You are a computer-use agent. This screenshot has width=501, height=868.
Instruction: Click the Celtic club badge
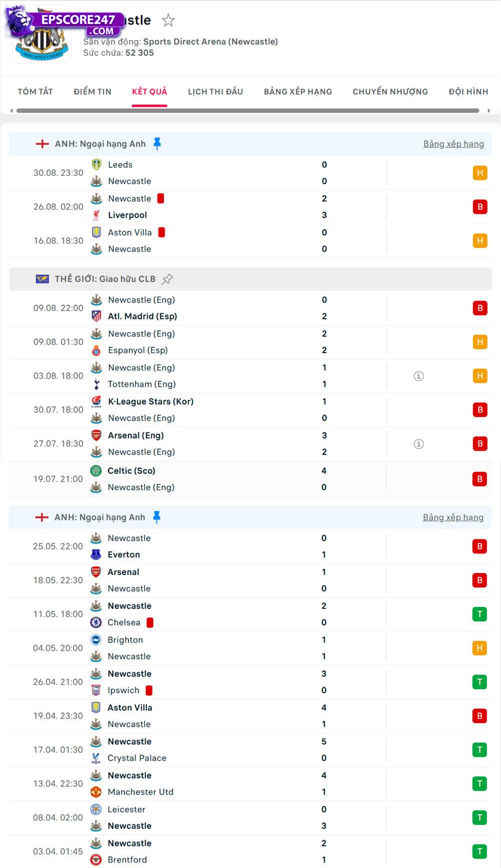pyautogui.click(x=97, y=470)
